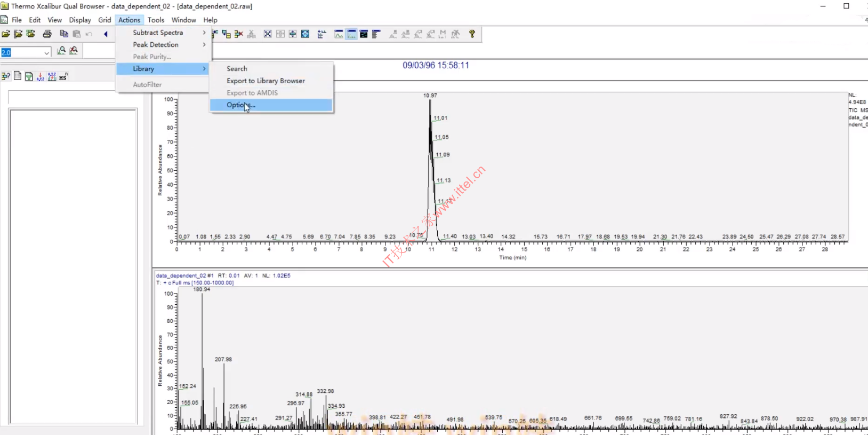Click the 207.98 spectrum peak label
868x435 pixels.
point(223,359)
